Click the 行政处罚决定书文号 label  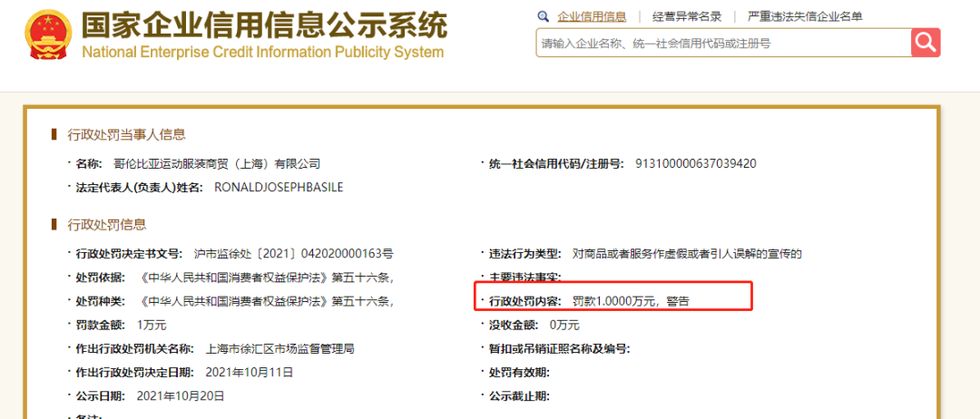129,254
